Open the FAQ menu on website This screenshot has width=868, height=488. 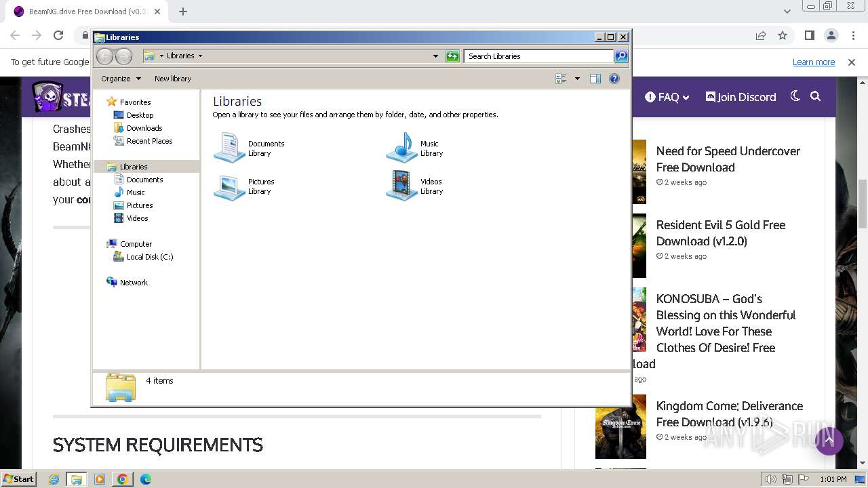tap(667, 97)
